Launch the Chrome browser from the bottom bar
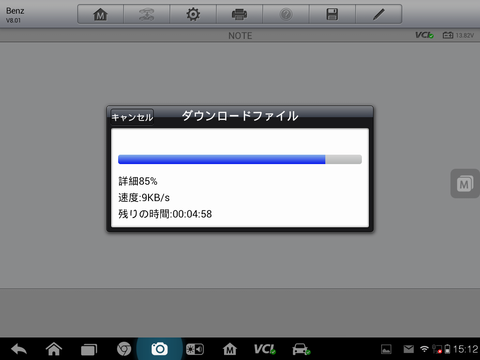Image resolution: width=480 pixels, height=360 pixels. click(124, 349)
